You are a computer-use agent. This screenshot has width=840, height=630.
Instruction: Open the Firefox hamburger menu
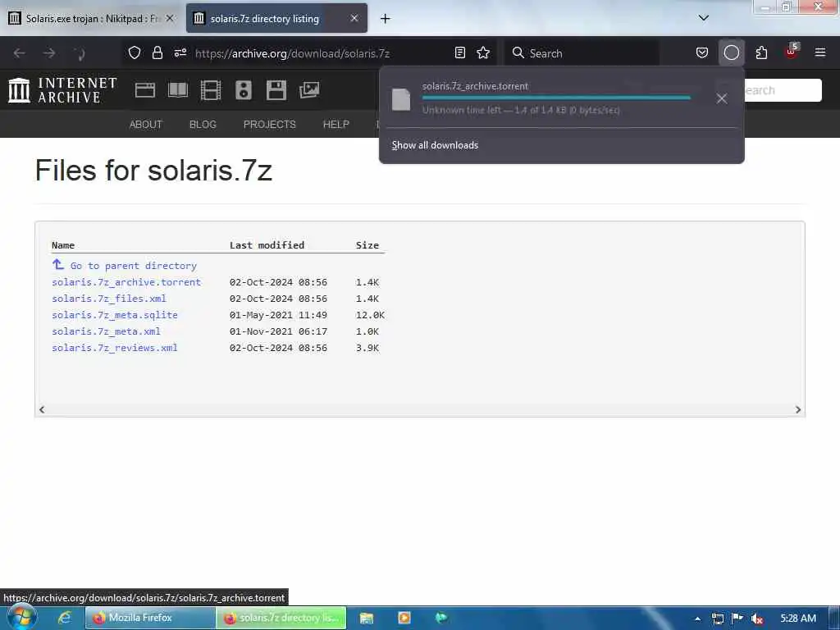click(820, 52)
